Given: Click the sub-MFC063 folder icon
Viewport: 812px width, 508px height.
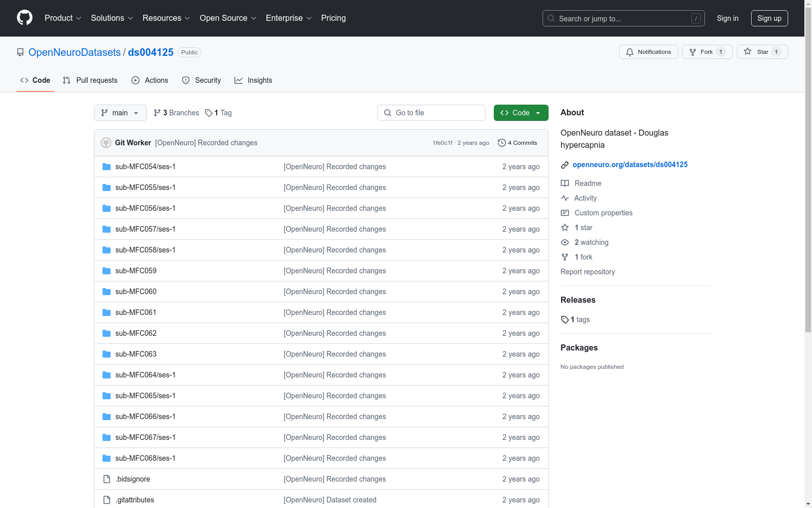Looking at the screenshot, I should click(x=107, y=354).
